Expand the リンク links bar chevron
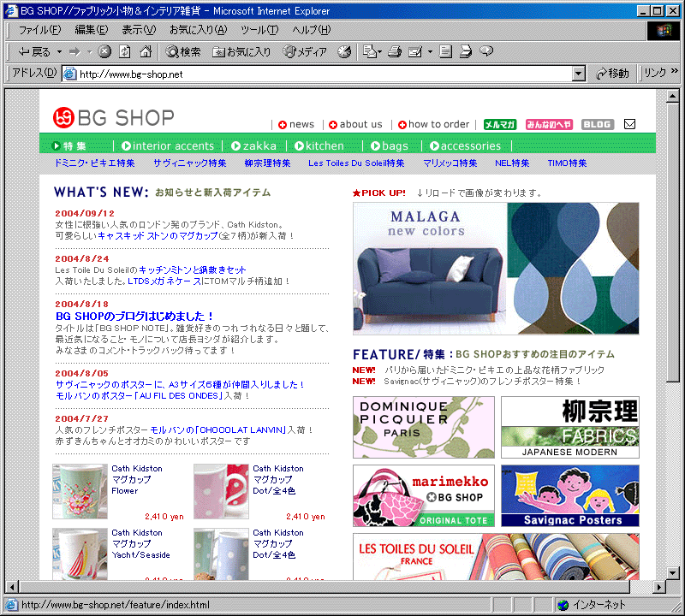This screenshot has height=616, width=685. coord(675,70)
